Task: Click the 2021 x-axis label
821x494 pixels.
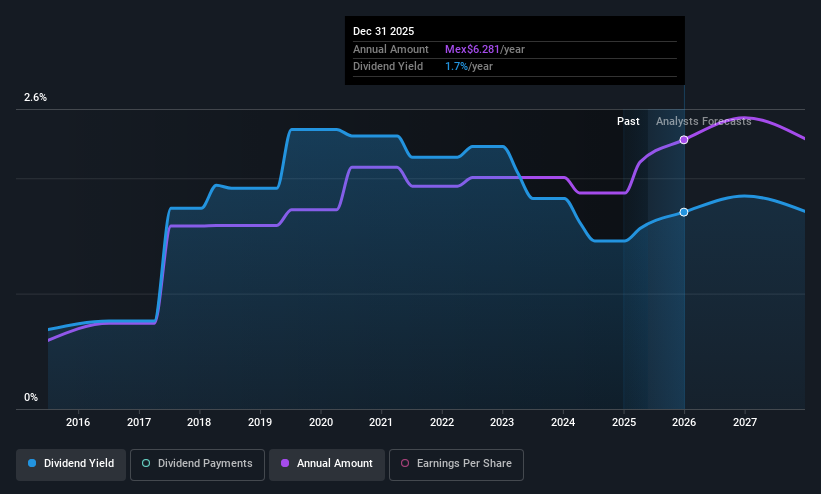Action: point(381,422)
